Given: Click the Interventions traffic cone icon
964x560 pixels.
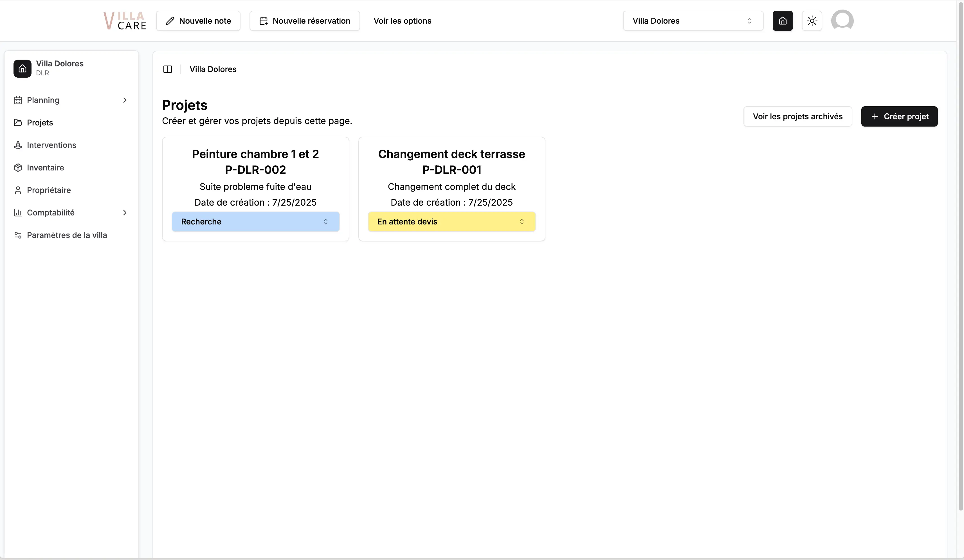Looking at the screenshot, I should click(18, 145).
